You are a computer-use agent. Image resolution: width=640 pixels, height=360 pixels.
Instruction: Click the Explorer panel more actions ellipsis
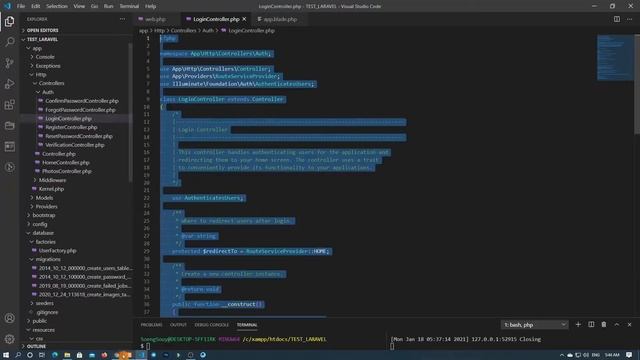click(122, 19)
